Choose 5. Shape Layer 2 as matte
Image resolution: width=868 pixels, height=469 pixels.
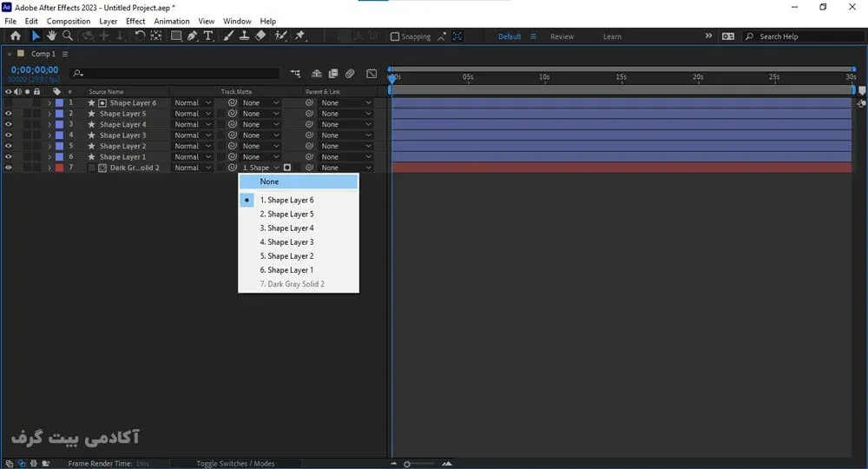[299, 256]
